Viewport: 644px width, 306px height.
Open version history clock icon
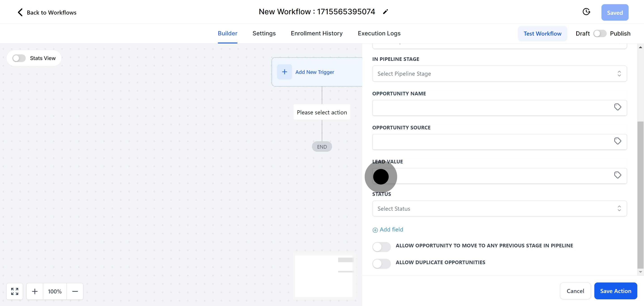point(586,12)
